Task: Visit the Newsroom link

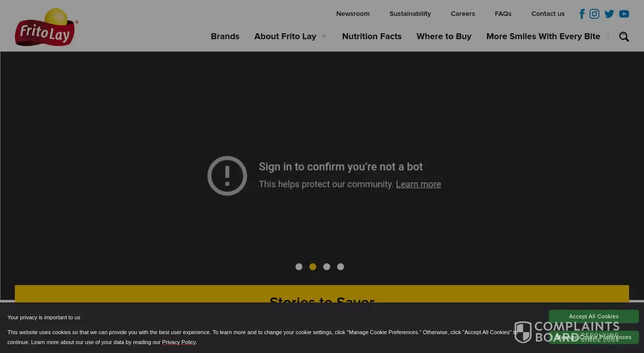Action: click(353, 14)
